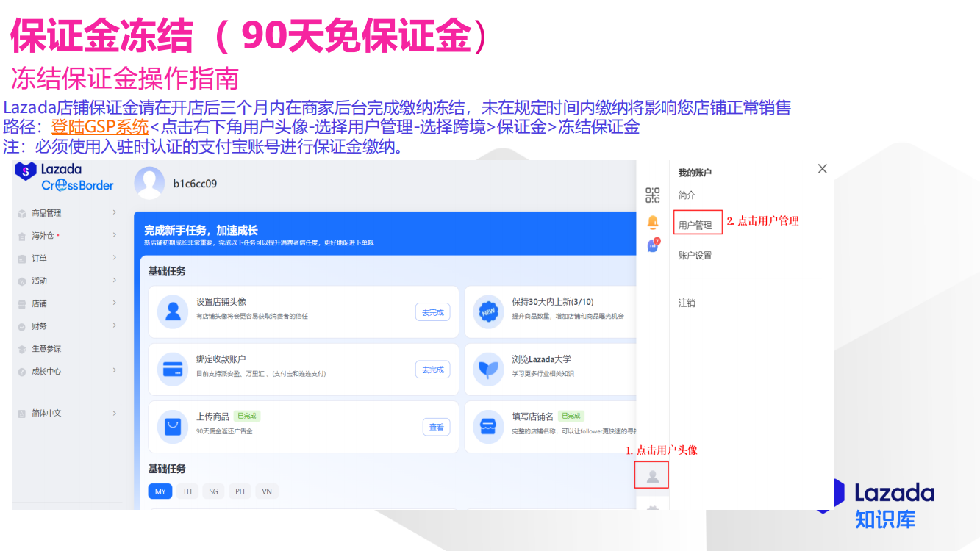Expand the 成长中心 menu chevron
Viewport: 980px width, 551px height.
tap(114, 370)
